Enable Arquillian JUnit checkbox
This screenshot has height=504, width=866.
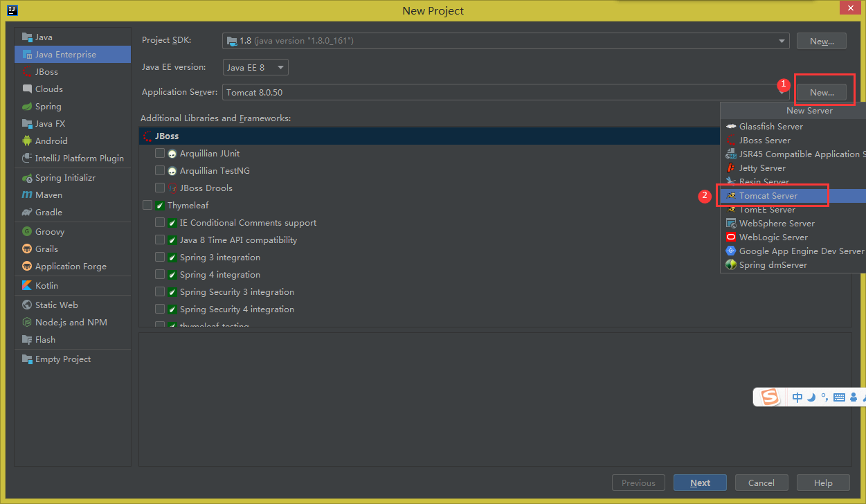[160, 154]
